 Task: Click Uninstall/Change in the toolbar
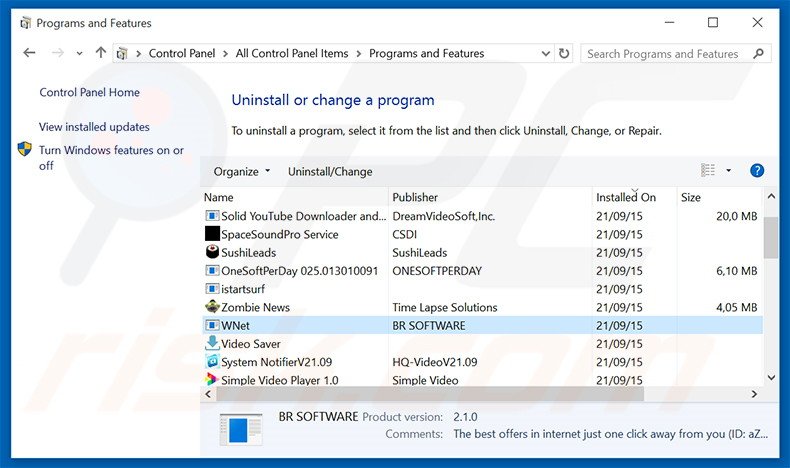point(330,171)
